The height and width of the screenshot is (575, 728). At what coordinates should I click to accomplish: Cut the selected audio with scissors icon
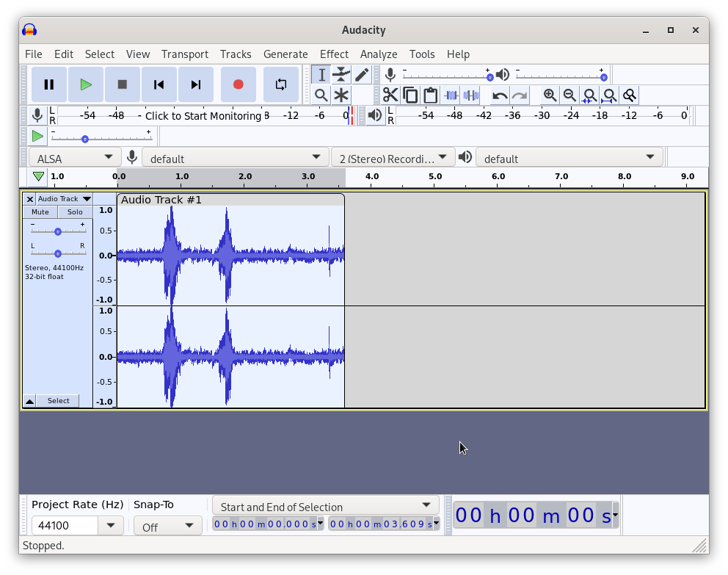click(x=390, y=95)
